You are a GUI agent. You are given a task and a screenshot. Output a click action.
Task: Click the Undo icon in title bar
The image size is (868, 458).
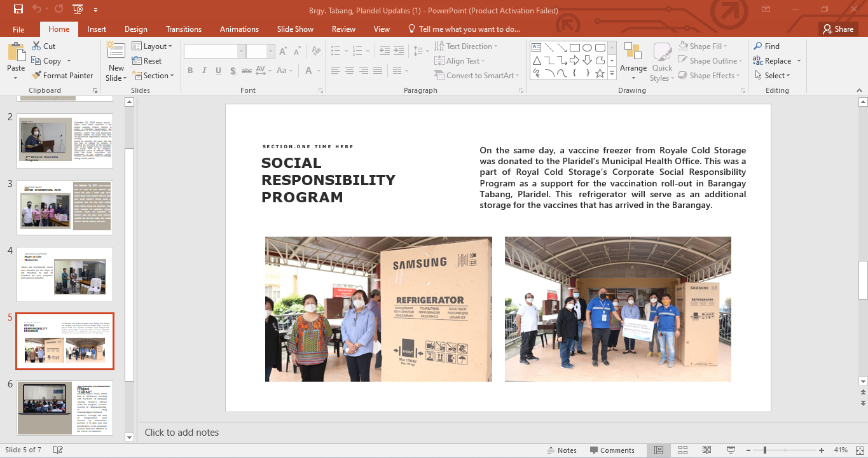coord(37,10)
